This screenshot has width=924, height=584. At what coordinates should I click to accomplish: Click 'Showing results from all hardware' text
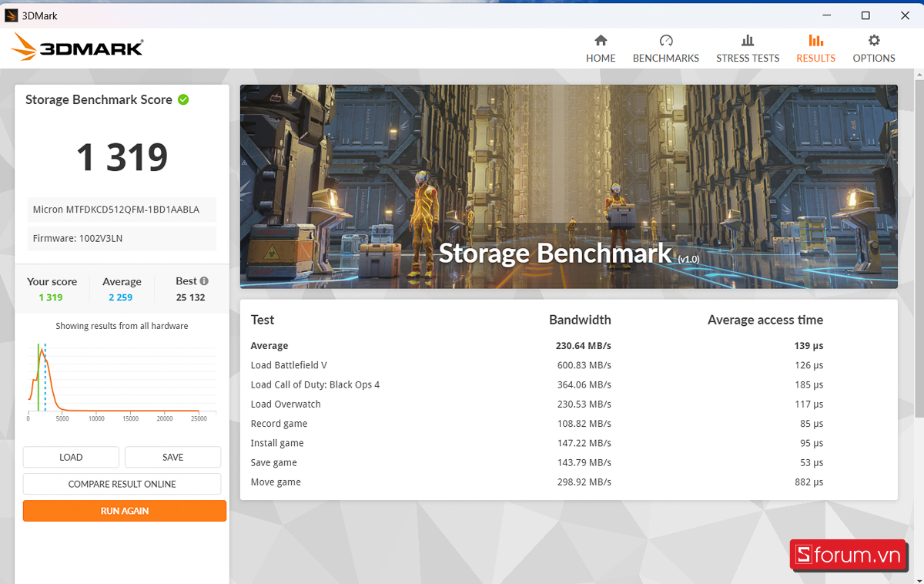[122, 326]
